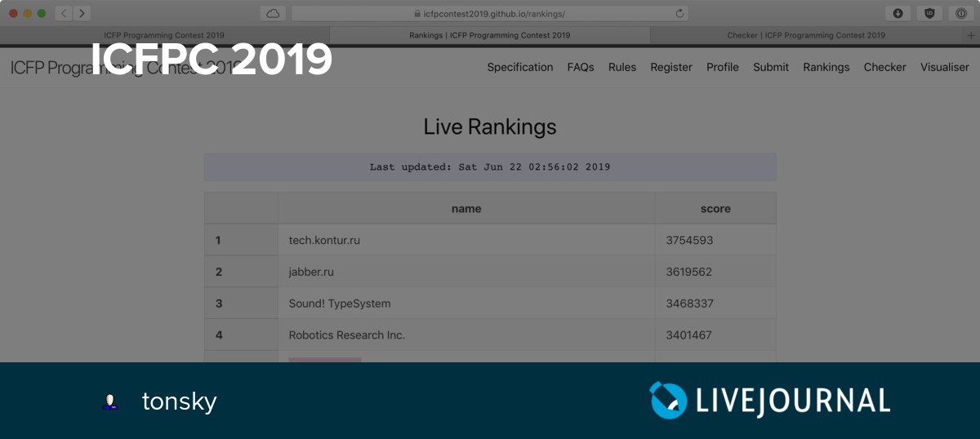Click the tonsky user avatar icon
This screenshot has width=980, height=439.
[110, 401]
